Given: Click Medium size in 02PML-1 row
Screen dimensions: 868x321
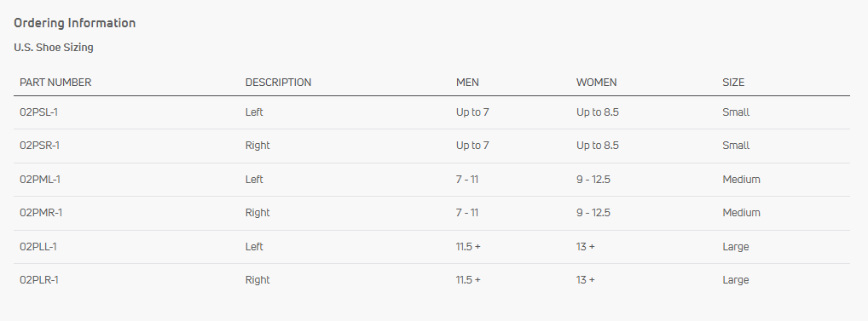Looking at the screenshot, I should point(741,180).
